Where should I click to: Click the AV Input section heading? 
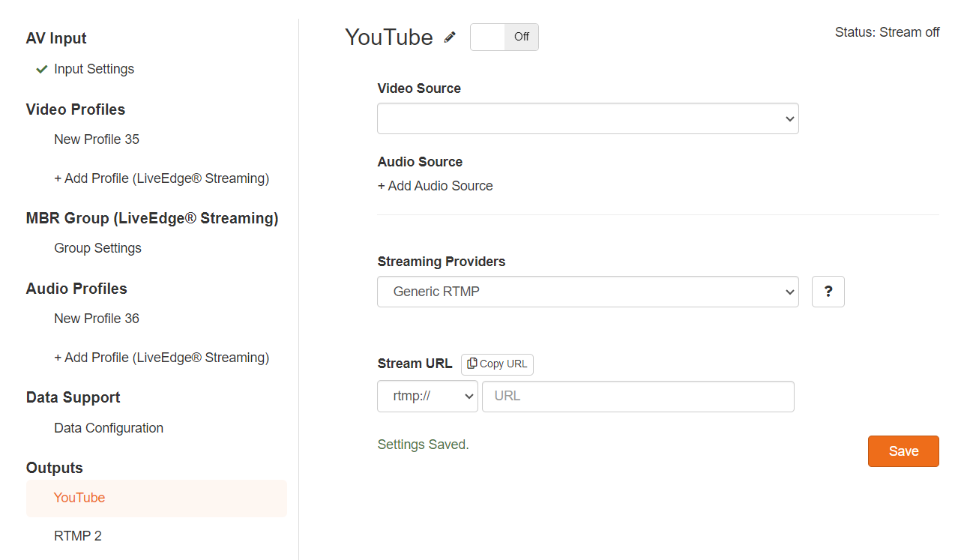click(56, 38)
